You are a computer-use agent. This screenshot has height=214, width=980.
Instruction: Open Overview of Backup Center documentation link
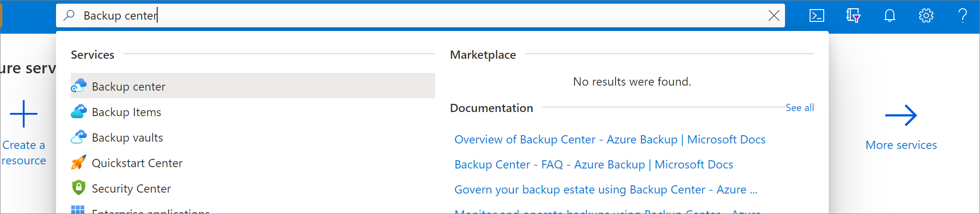[610, 139]
